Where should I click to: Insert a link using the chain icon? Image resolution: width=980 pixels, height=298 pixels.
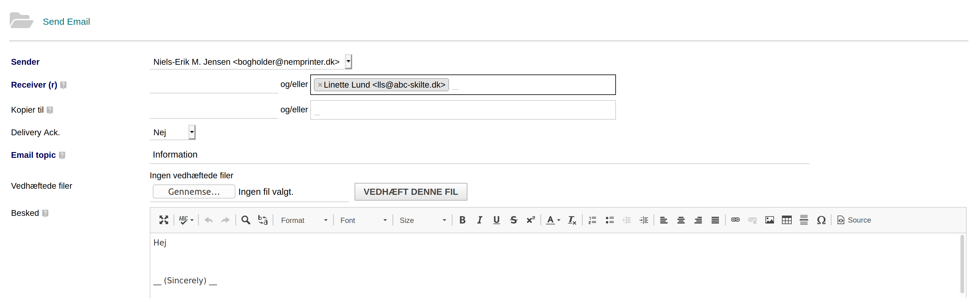[735, 220]
